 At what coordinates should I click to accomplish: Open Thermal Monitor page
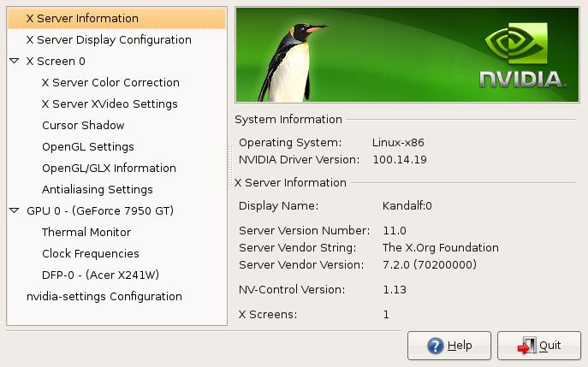[x=86, y=232]
